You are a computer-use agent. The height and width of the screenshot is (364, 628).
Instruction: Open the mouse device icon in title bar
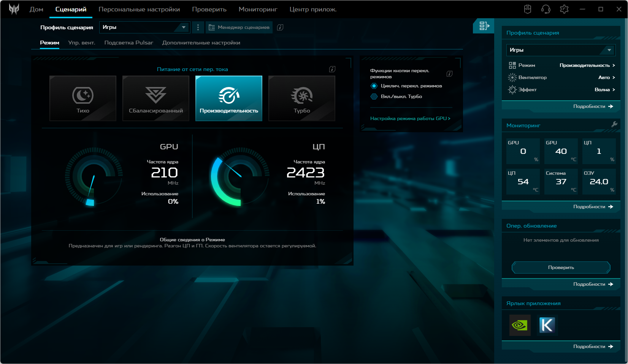528,9
